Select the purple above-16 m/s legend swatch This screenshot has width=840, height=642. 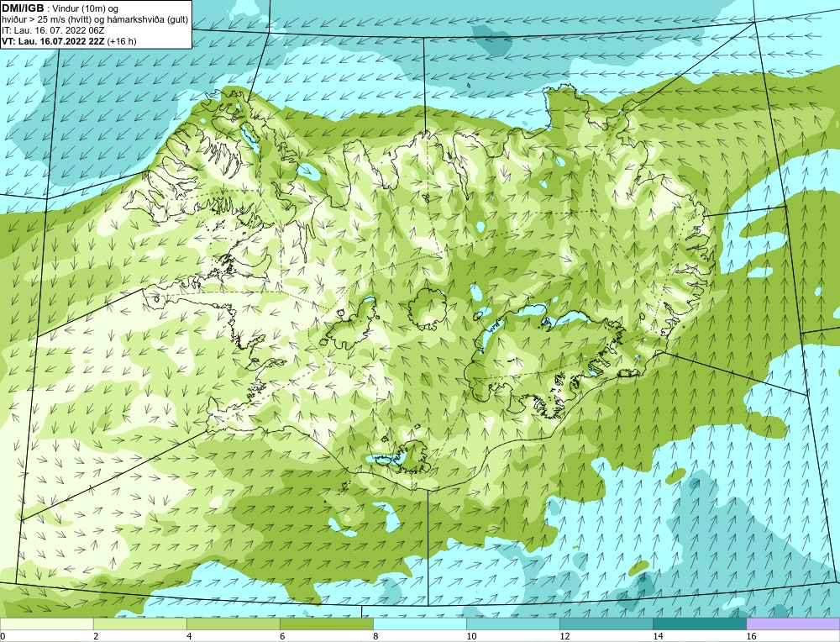[x=793, y=624]
